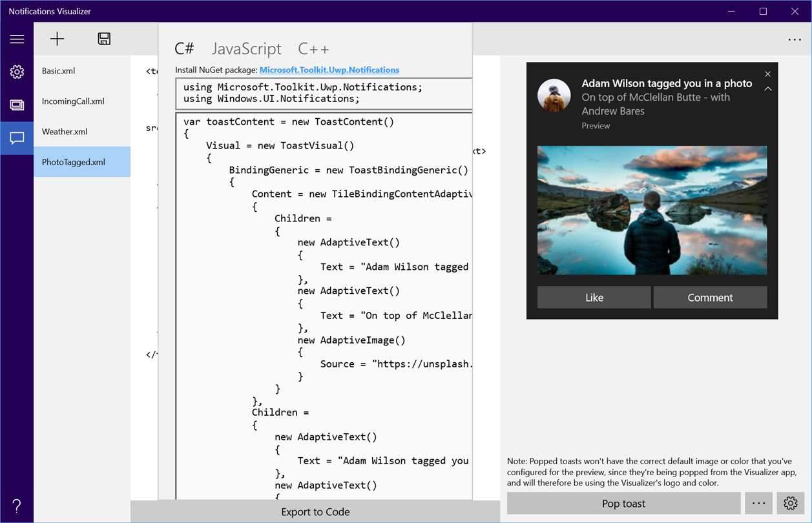
Task: Select the C# code tab
Action: tap(185, 49)
